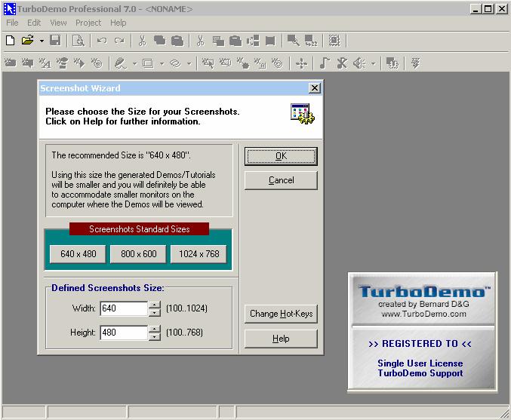The image size is (511, 420).
Task: Open the File menu
Action: pos(12,23)
